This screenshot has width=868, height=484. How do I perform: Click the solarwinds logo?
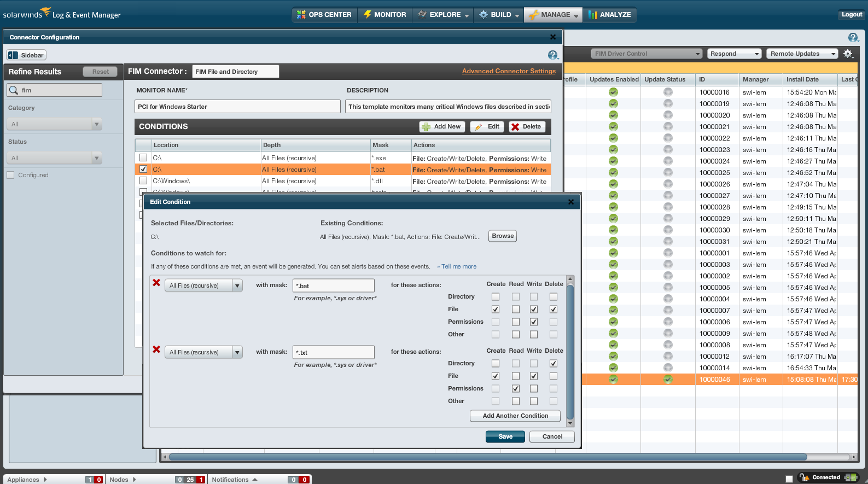coord(27,13)
